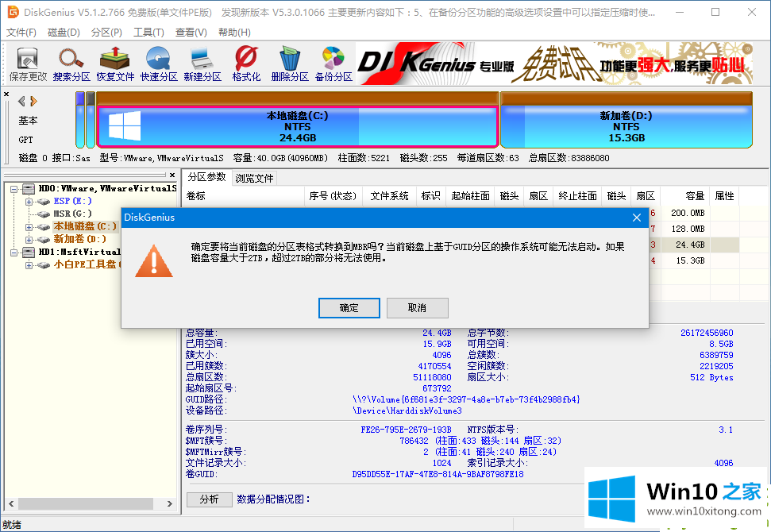Click the 文件系统 column header
This screenshot has width=771, height=532.
click(x=389, y=195)
